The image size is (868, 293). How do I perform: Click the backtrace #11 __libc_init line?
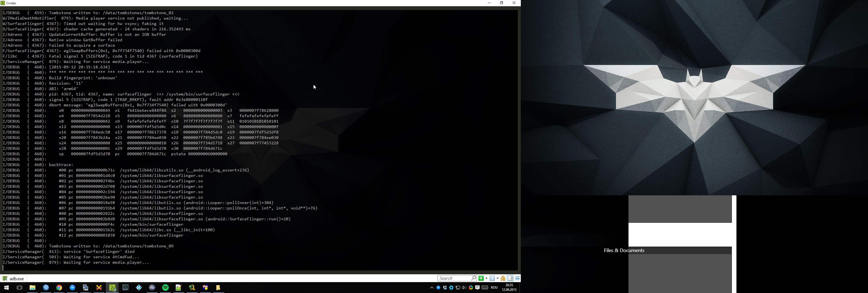point(108,230)
